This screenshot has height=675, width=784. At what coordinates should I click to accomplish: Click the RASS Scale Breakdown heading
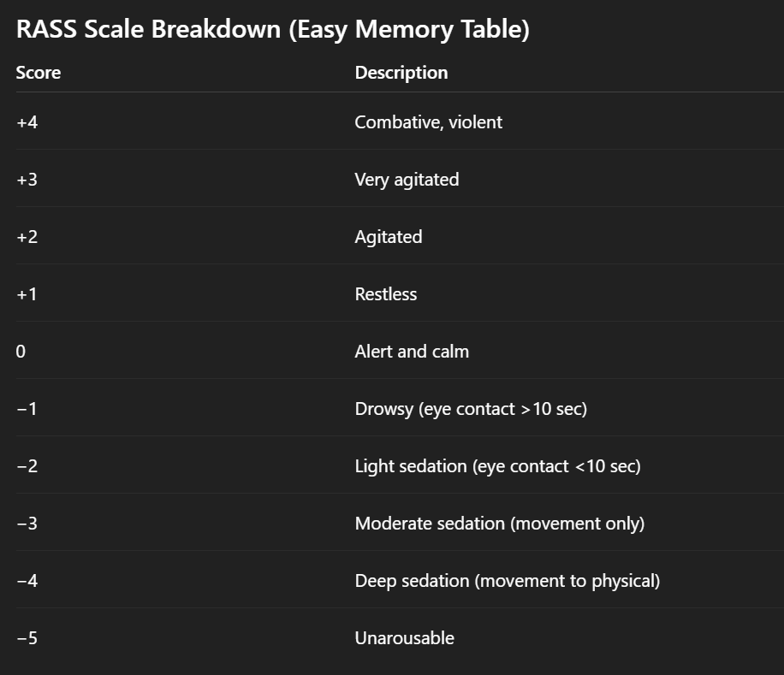pyautogui.click(x=273, y=30)
